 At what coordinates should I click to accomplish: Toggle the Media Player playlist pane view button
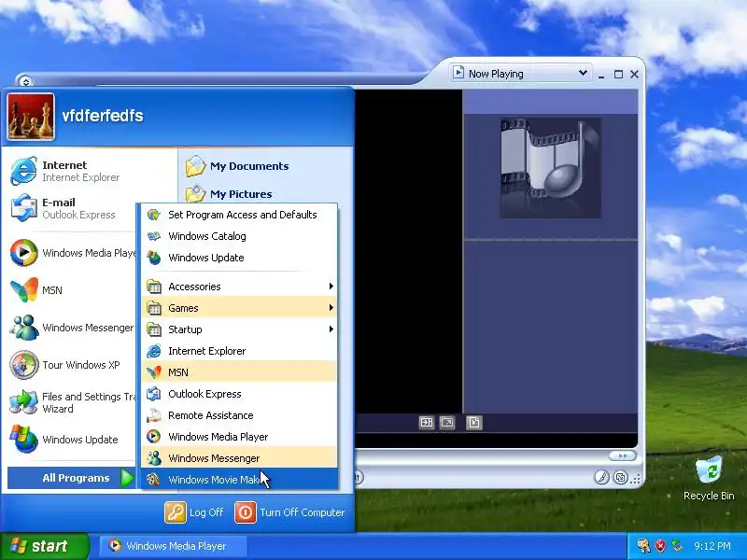pyautogui.click(x=427, y=423)
